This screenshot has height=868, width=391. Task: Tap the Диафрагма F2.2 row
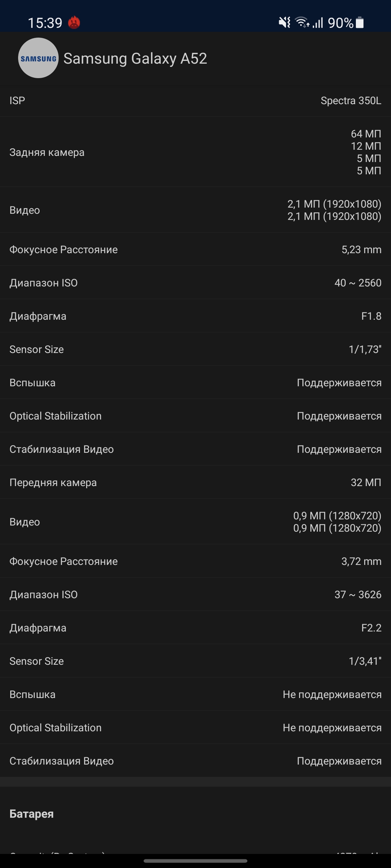point(195,628)
